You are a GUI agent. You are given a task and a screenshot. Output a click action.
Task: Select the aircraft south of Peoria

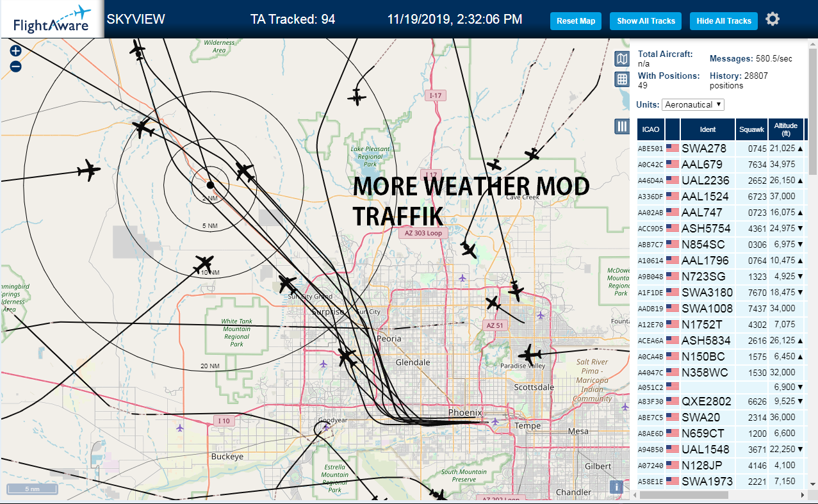(347, 357)
